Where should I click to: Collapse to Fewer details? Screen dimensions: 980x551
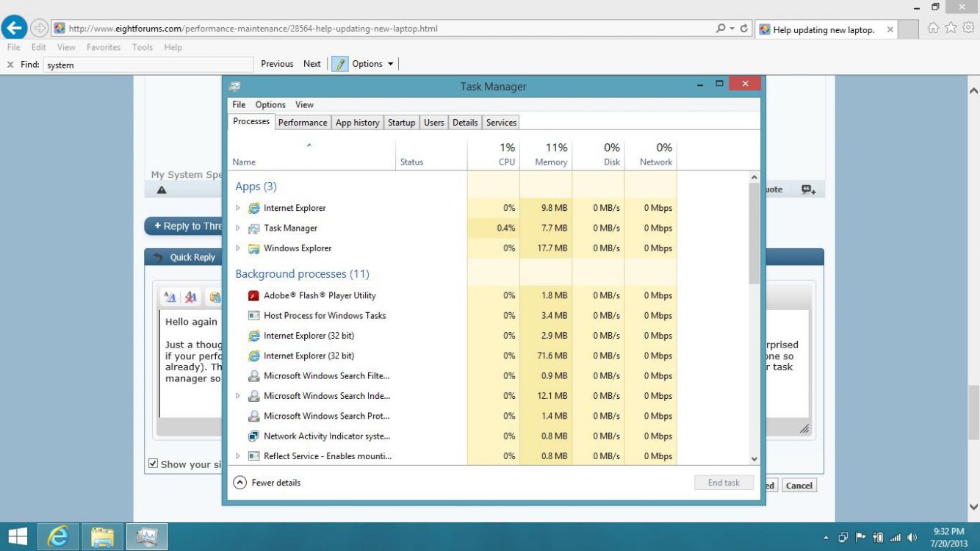click(267, 483)
